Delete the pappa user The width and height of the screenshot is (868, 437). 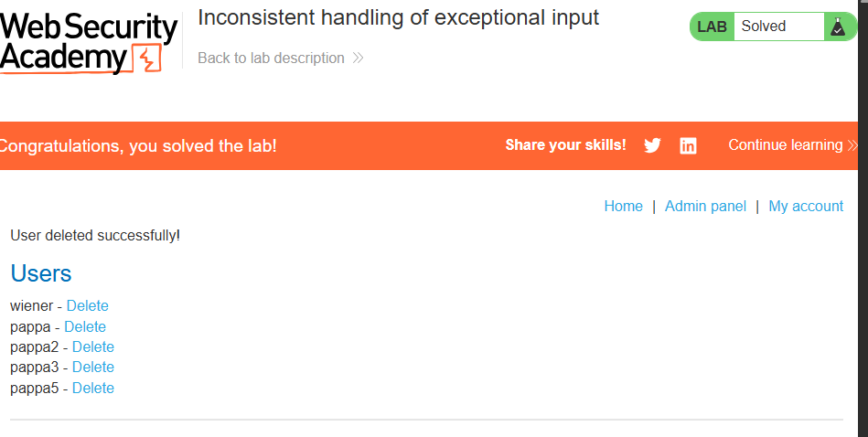pos(85,327)
